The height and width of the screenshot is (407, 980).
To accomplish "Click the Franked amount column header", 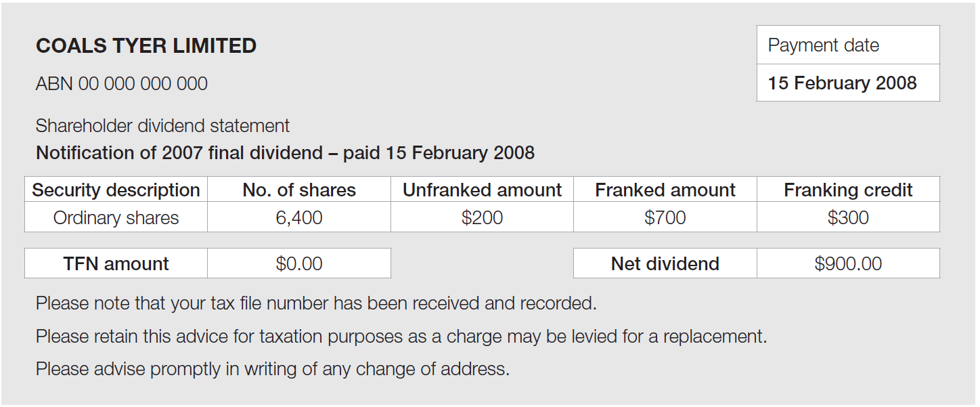I will coord(665,190).
